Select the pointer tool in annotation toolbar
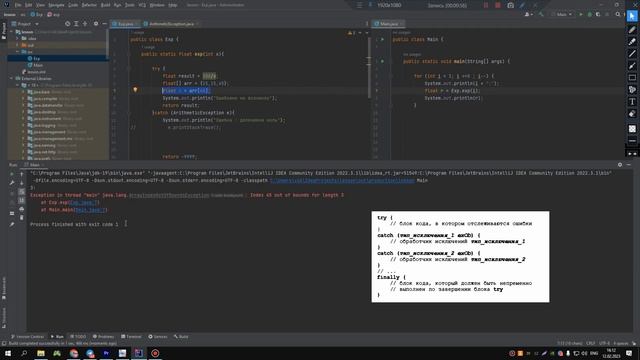This screenshot has height=360, width=640. pos(632,16)
